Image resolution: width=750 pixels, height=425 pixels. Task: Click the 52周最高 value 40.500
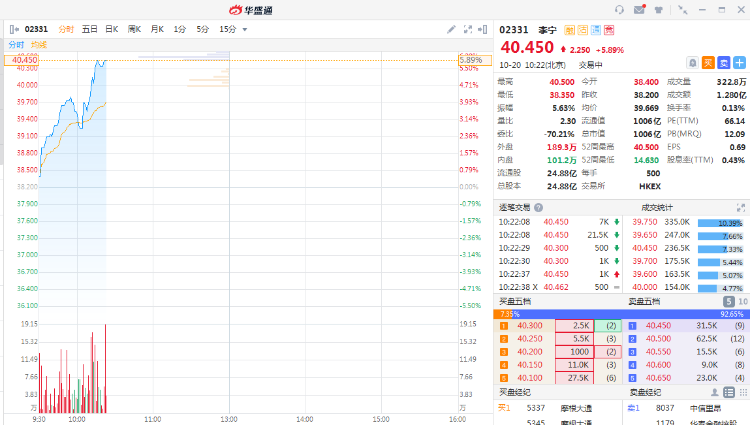(646, 147)
